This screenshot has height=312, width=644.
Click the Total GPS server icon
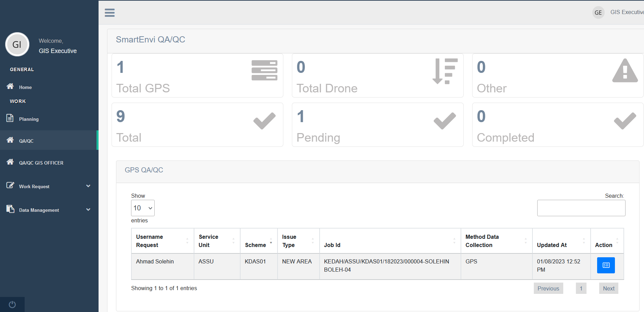(x=264, y=70)
